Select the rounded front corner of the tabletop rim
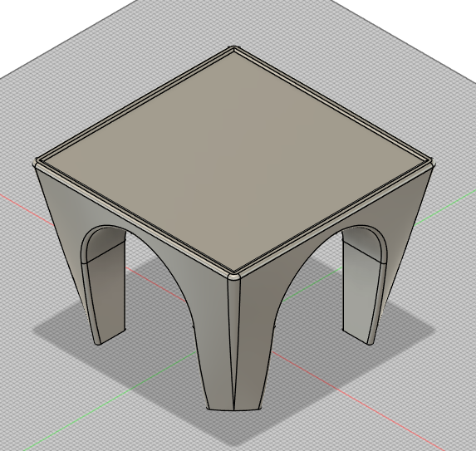 pyautogui.click(x=233, y=277)
